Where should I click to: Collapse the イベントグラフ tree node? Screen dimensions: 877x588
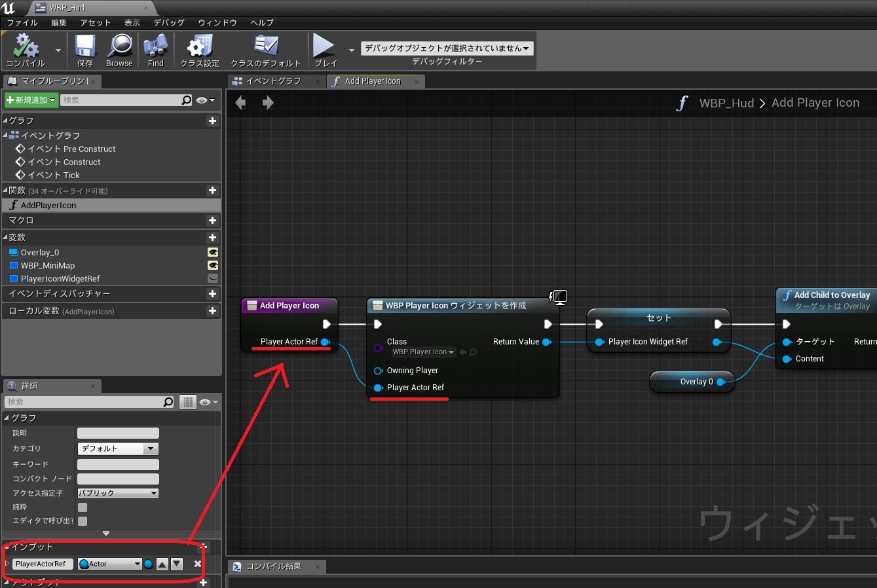[5, 136]
